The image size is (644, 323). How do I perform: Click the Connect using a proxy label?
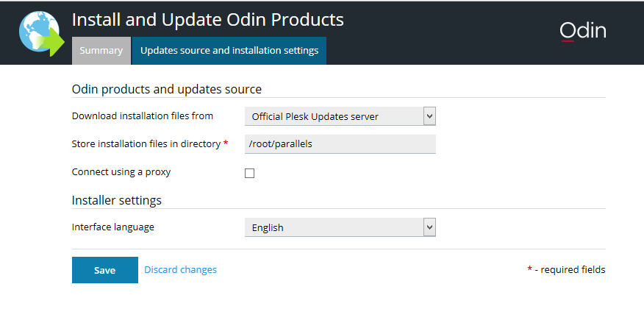tap(121, 172)
